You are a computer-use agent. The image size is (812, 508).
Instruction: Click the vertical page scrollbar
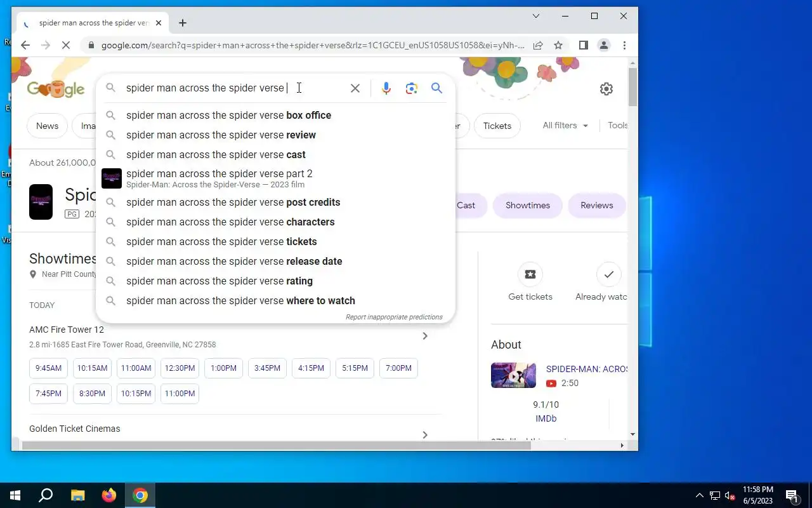(632, 86)
